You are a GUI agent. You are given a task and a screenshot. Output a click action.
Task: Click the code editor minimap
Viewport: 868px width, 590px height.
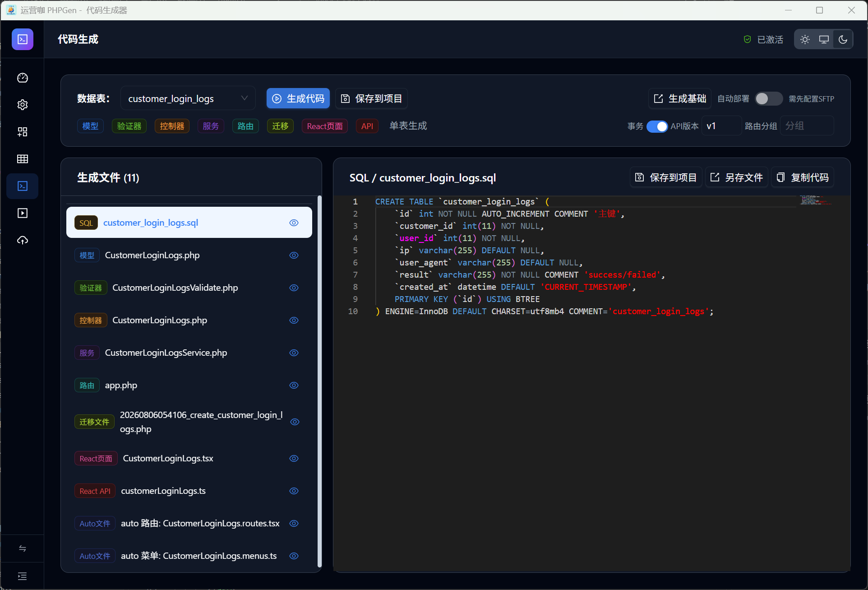[816, 200]
